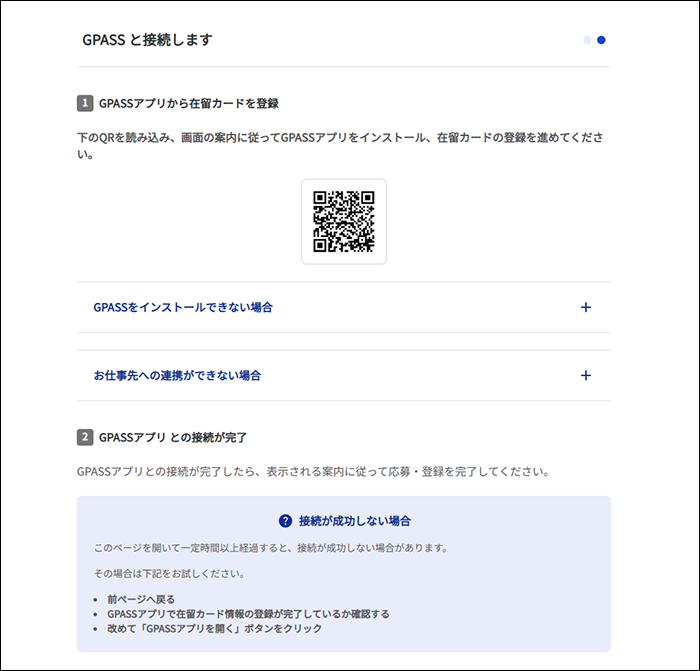This screenshot has width=700, height=671.
Task: Click the question mark help icon
Action: [285, 521]
